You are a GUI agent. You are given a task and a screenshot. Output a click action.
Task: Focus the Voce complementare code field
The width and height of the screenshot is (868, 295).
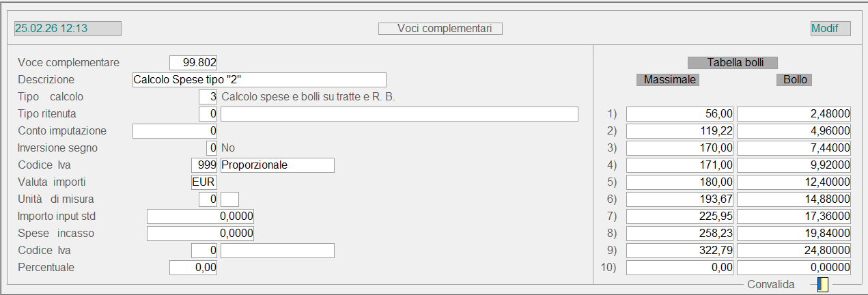tap(193, 63)
